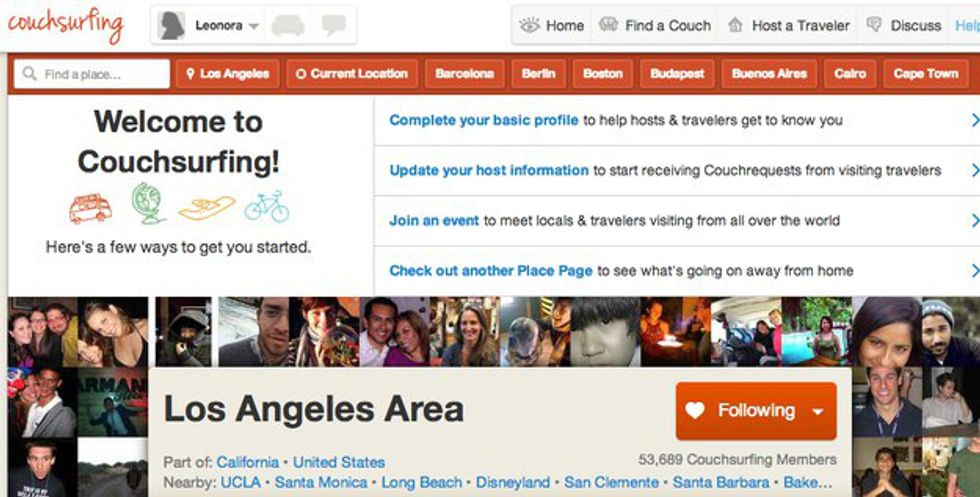Follow the Update your host information link
This screenshot has height=497, width=980.
point(488,170)
